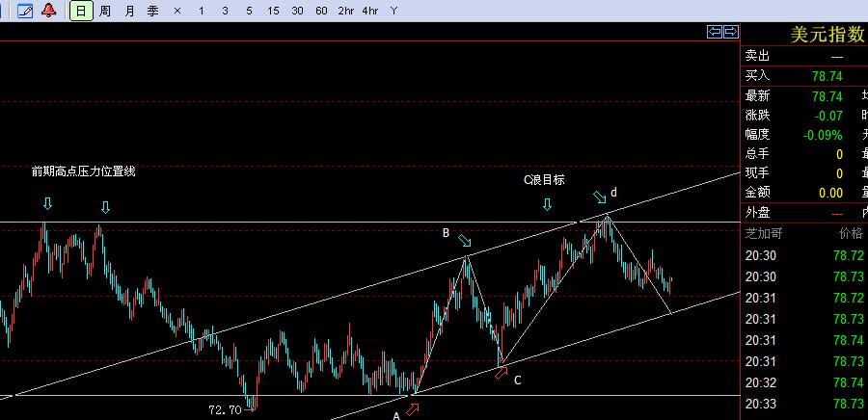Click the 卖出 label
868x420 pixels.
point(757,55)
